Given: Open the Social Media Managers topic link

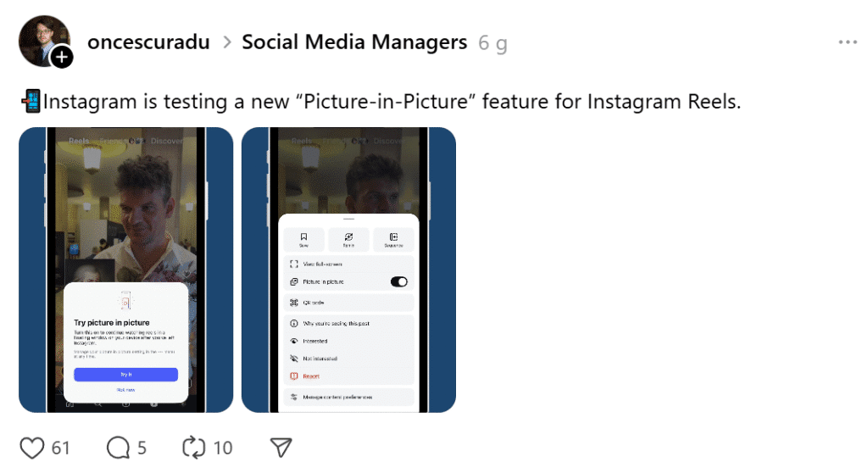Looking at the screenshot, I should 354,42.
